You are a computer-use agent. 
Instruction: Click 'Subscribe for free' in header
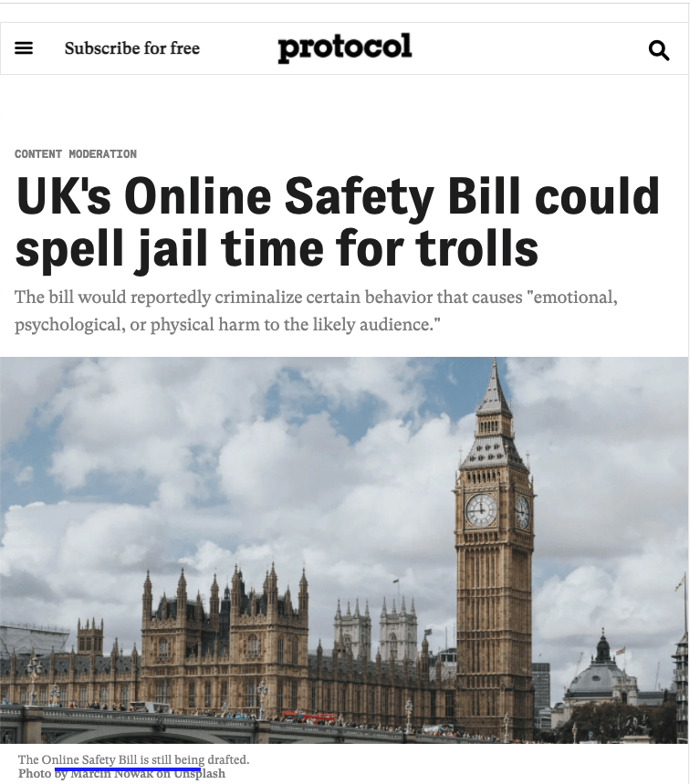[x=132, y=48]
